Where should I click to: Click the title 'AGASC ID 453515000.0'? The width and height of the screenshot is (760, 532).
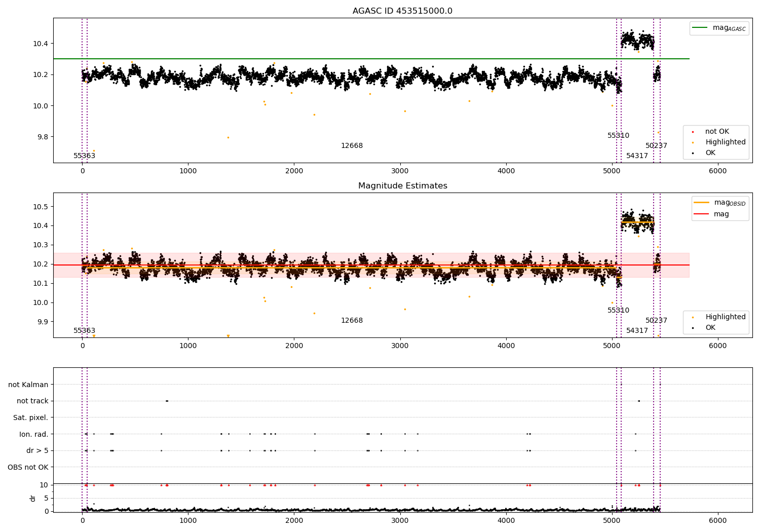coord(402,11)
